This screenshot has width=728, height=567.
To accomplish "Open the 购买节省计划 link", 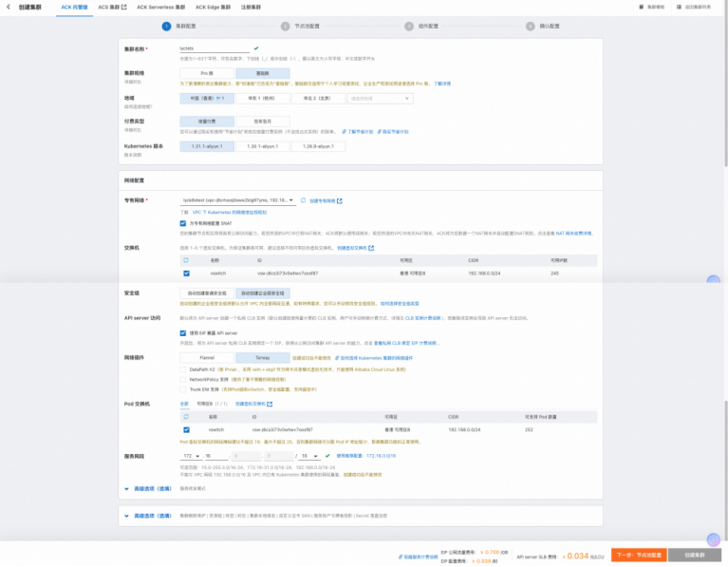I will pyautogui.click(x=393, y=131).
